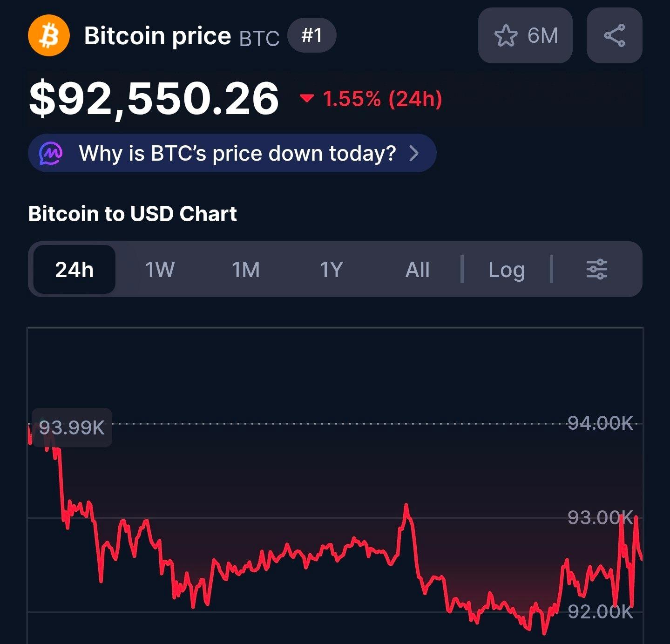Screen dimensions: 670x644
Task: Open the share icon button
Action: (x=614, y=36)
